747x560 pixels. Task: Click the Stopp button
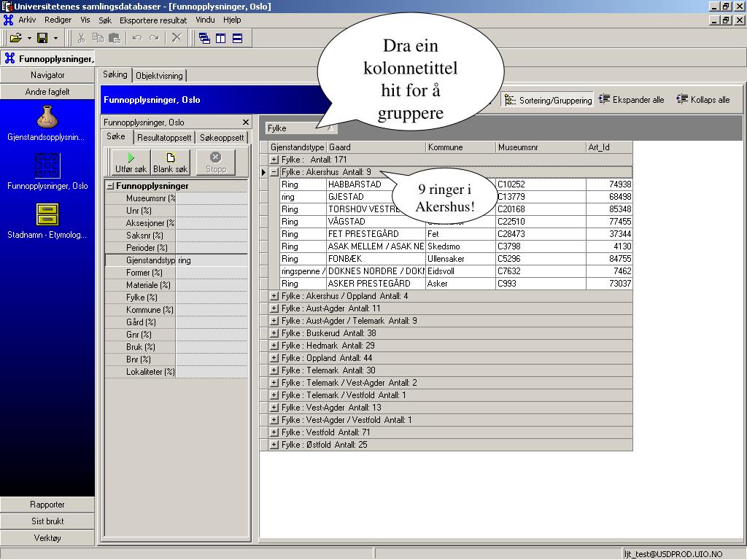point(216,163)
